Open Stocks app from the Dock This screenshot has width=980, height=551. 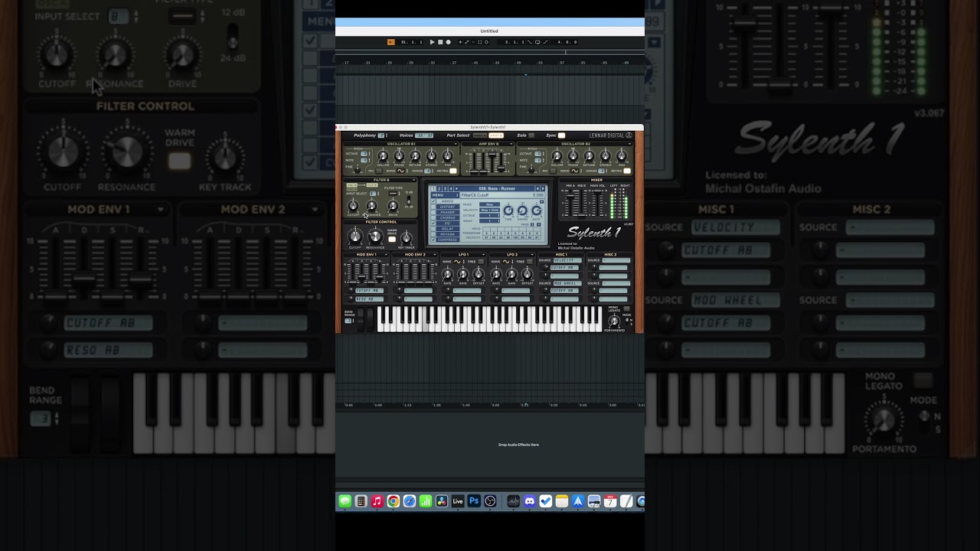point(513,501)
